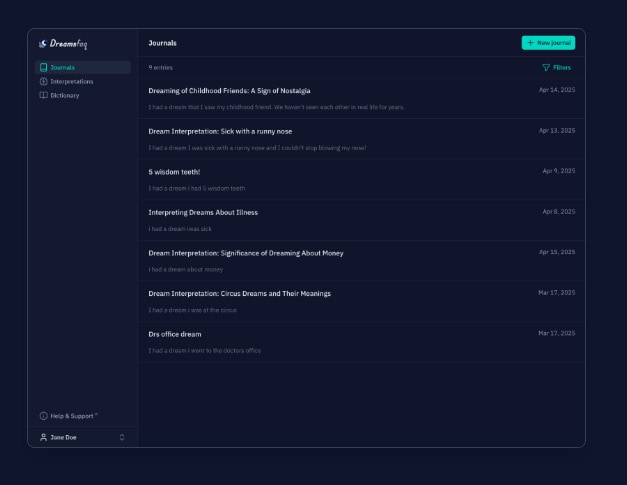
Task: Go to the Dictionary page
Action: coord(64,96)
